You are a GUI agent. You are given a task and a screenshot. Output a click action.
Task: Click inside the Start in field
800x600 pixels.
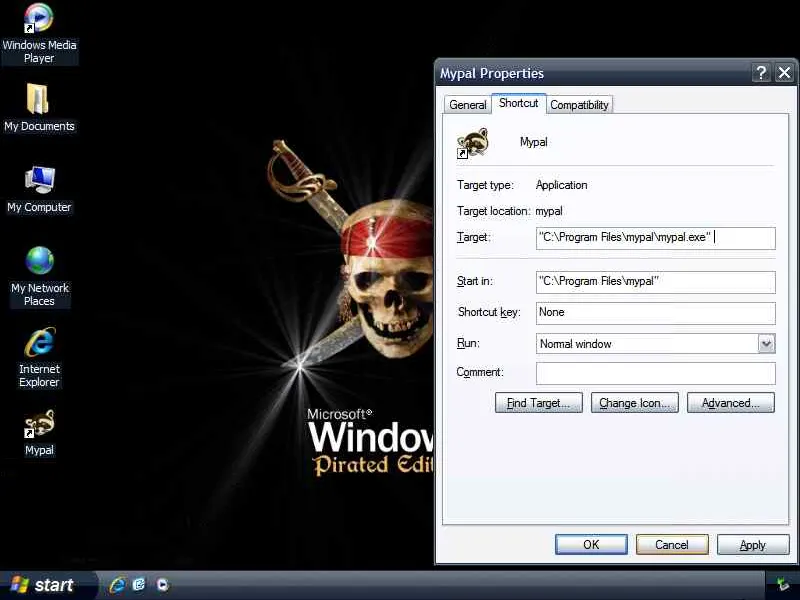coord(656,282)
